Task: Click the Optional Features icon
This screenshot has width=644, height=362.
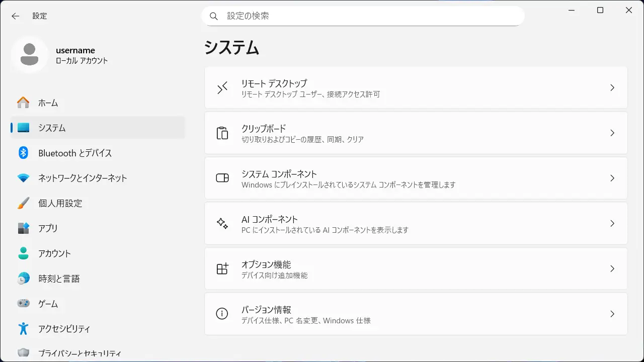Action: click(222, 269)
